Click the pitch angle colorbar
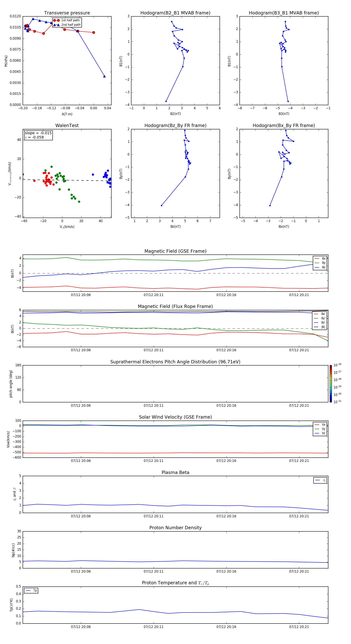351x644 pixels. click(331, 384)
